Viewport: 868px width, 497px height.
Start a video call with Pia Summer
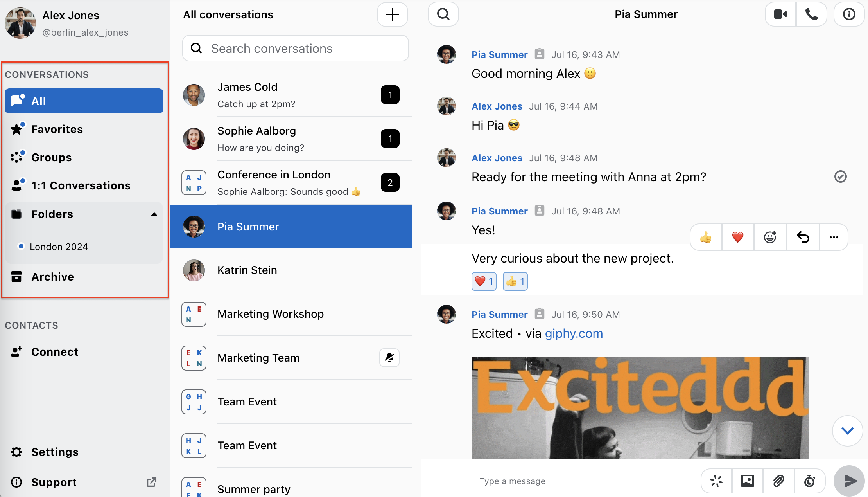pyautogui.click(x=780, y=14)
